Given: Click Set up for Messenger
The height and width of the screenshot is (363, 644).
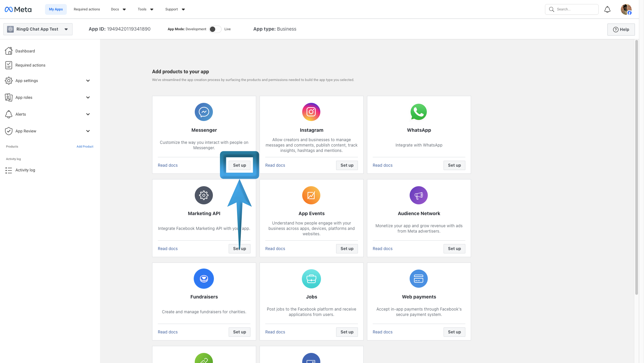Looking at the screenshot, I should click(x=239, y=165).
